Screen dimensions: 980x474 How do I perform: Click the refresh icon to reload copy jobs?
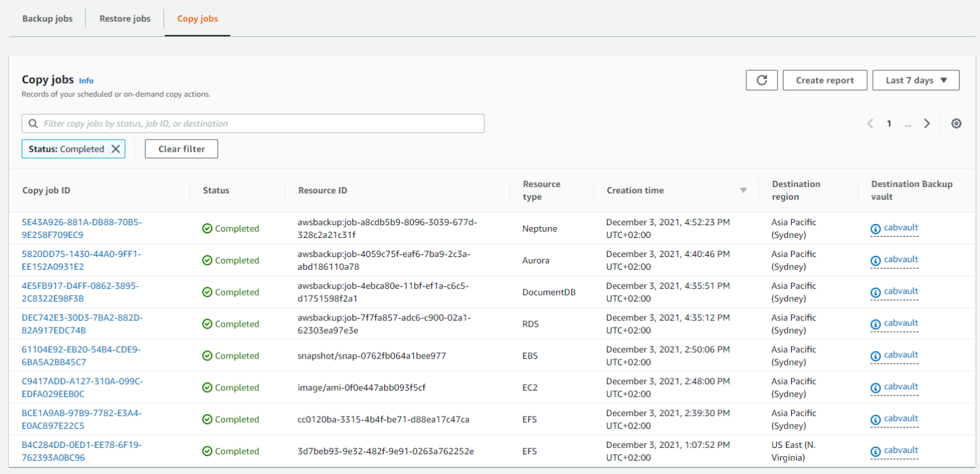[761, 80]
